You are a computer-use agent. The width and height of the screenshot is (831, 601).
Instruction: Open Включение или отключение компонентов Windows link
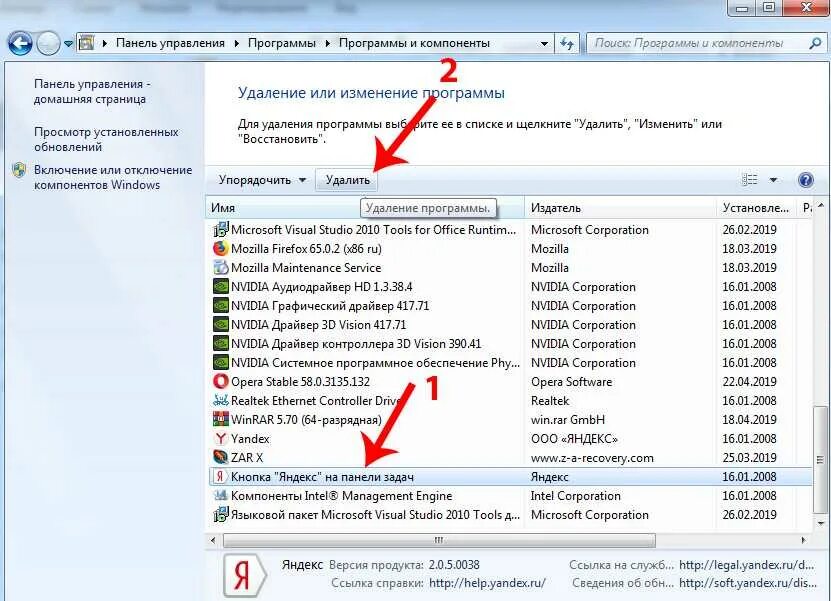113,177
